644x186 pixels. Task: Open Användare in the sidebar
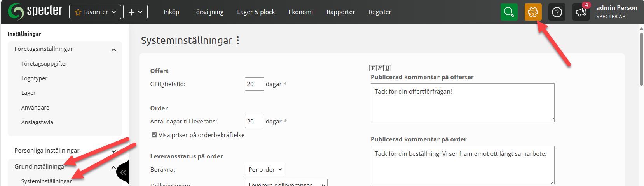(35, 108)
